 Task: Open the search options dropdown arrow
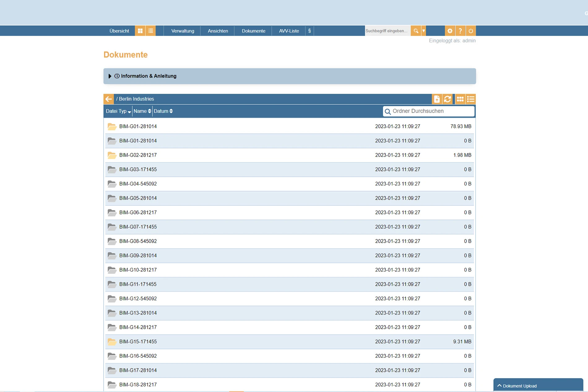[424, 31]
